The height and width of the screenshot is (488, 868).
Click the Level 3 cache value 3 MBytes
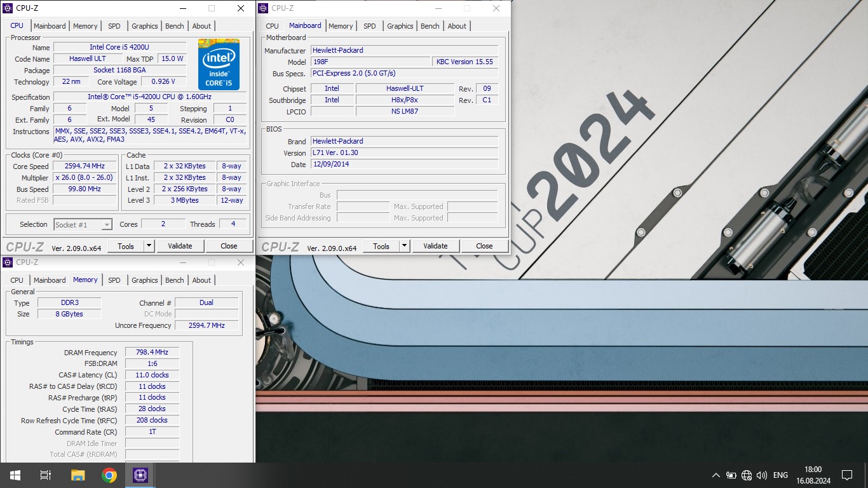point(185,200)
